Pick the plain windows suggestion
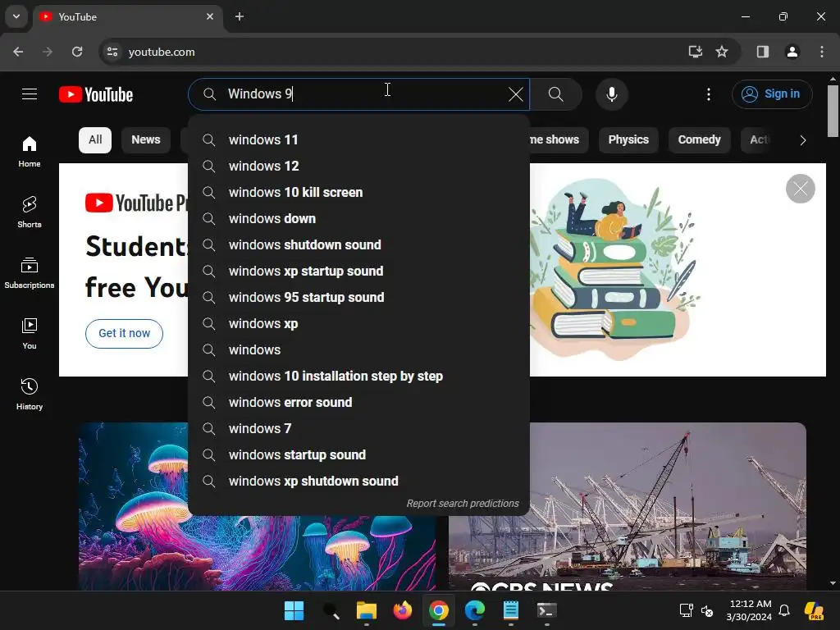 pos(359,349)
